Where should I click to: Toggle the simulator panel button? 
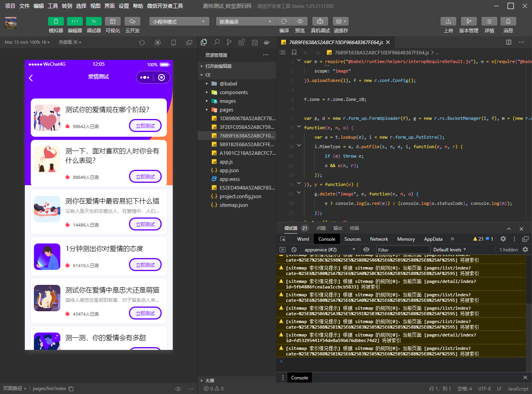(56, 21)
